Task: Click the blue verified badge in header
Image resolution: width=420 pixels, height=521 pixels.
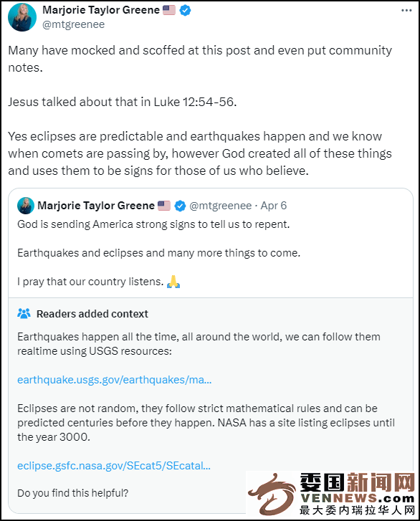Action: 185,11
